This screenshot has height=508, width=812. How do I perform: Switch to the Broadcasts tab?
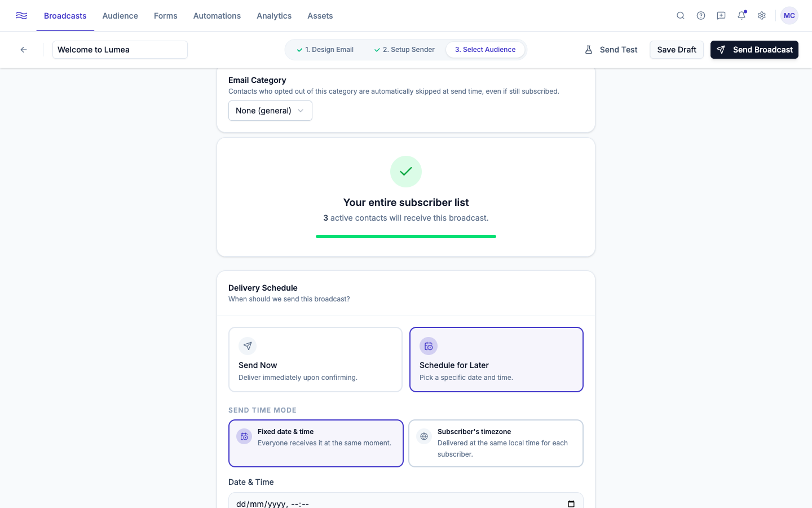tap(65, 16)
